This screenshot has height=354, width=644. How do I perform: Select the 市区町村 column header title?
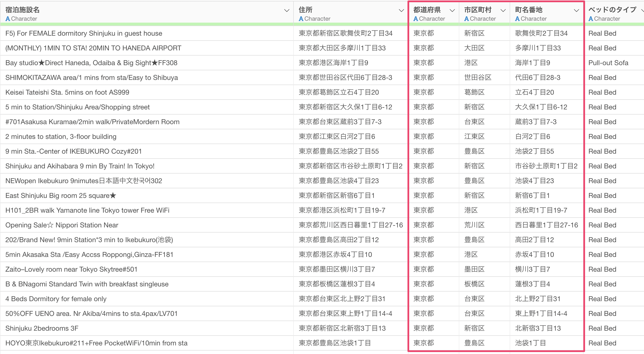click(x=478, y=10)
